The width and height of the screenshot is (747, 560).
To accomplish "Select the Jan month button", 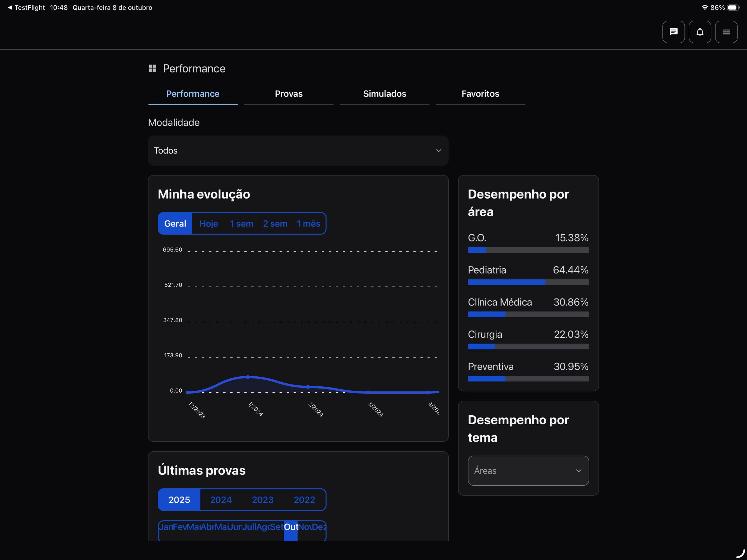I will (x=166, y=531).
